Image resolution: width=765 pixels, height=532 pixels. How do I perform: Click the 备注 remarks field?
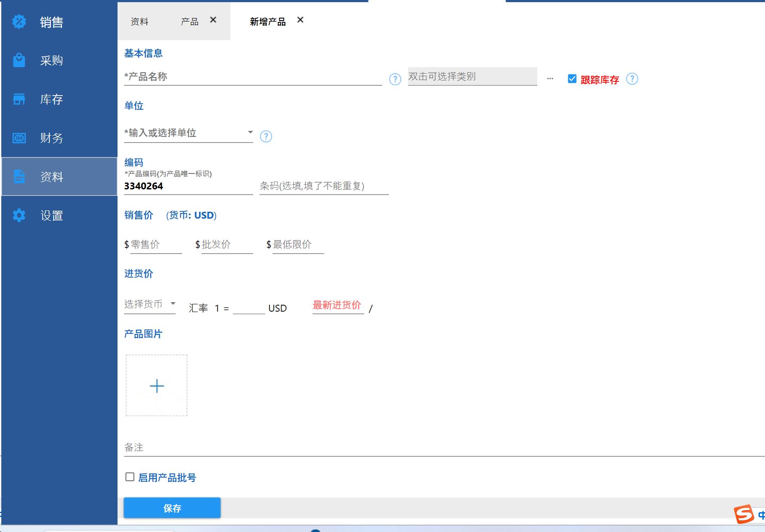point(444,448)
